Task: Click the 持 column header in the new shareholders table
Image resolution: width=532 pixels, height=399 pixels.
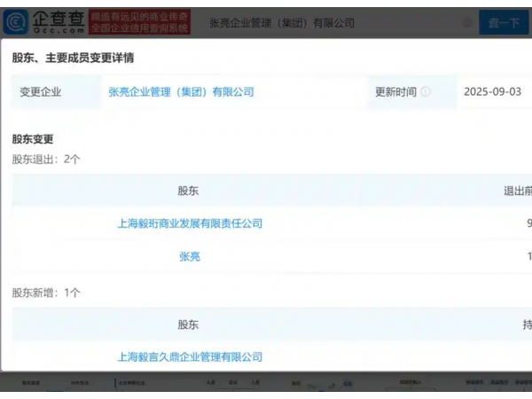Action: click(527, 325)
